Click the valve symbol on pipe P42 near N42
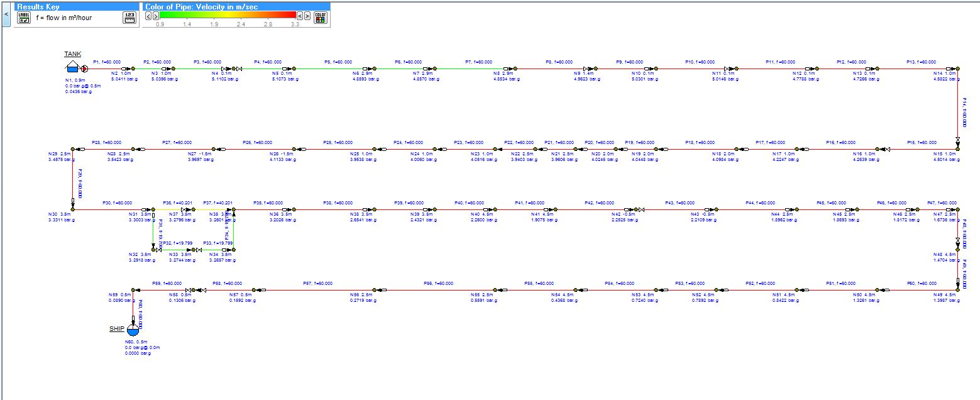 642,209
